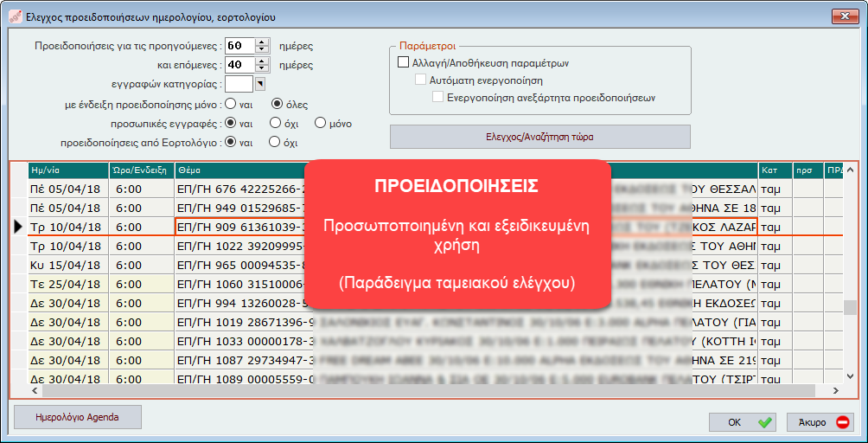Increase the next days spinner above 40

263,61
